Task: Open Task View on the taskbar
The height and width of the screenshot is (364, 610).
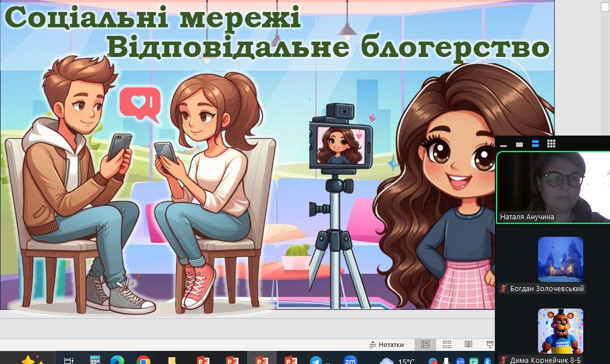Action: point(68,360)
